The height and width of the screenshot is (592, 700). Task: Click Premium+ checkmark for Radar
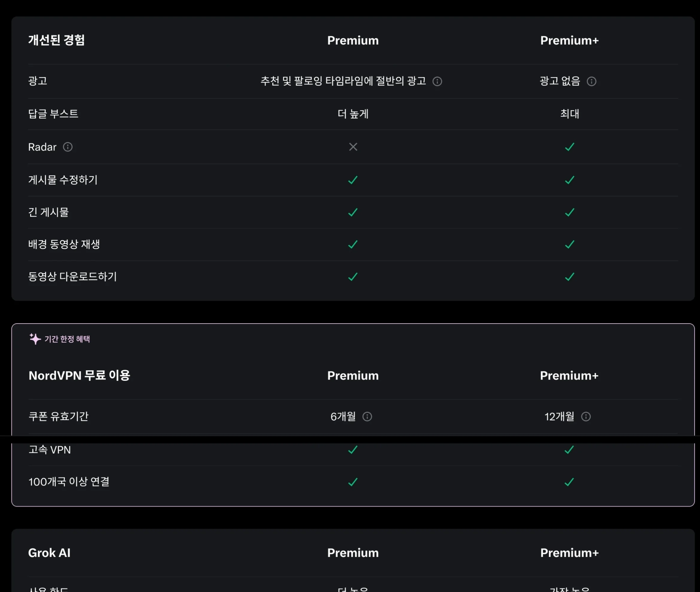pos(570,147)
